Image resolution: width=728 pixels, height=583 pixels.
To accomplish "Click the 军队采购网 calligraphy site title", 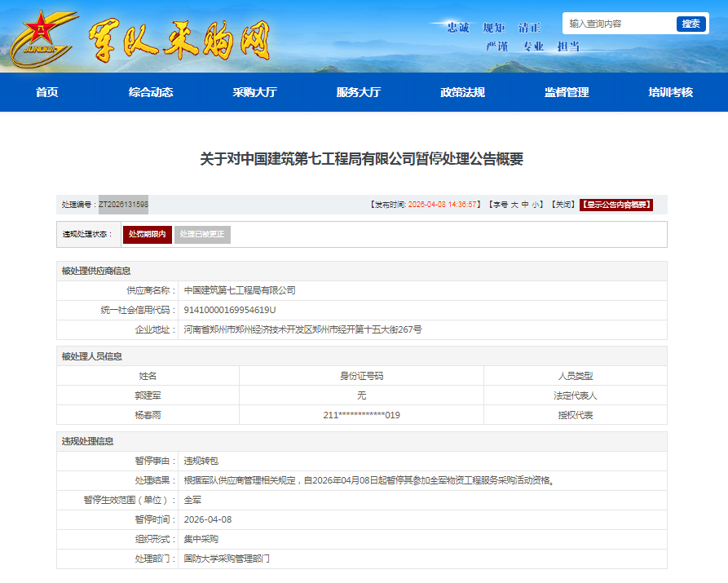I will point(179,38).
